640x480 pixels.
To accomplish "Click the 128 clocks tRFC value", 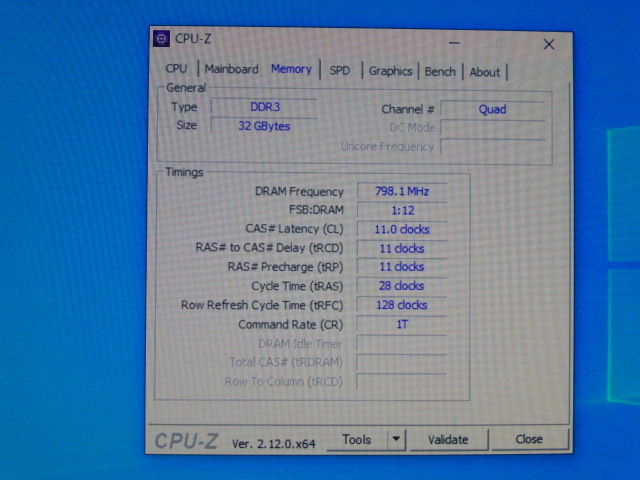I will (402, 305).
